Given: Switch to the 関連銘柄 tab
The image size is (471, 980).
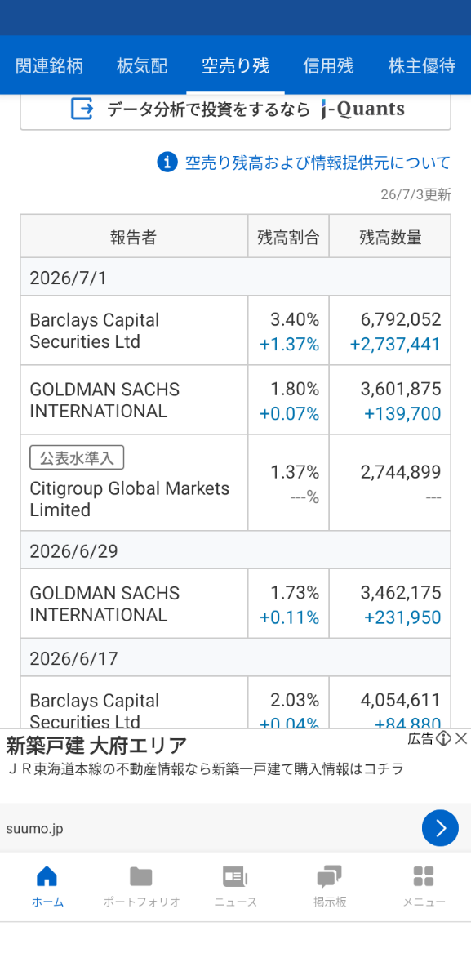Looking at the screenshot, I should pyautogui.click(x=49, y=66).
